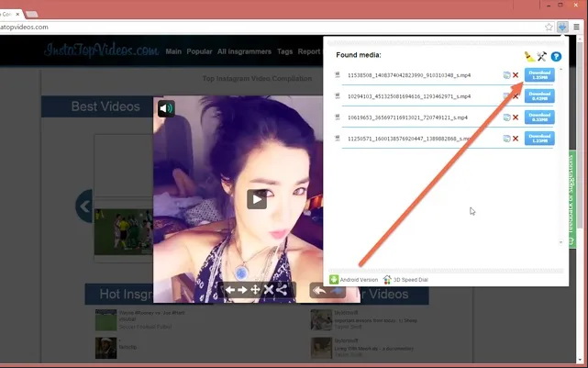
Task: Download the 10294103 mp4 file
Action: 539,96
